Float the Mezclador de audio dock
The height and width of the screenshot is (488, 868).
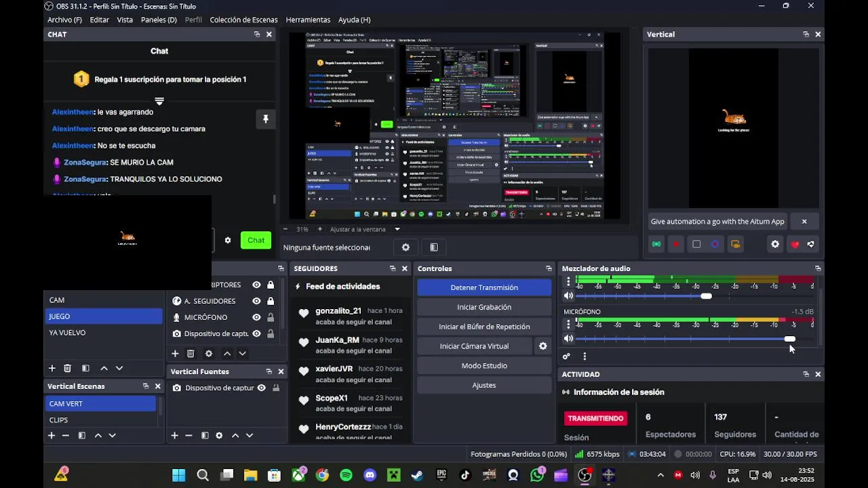click(x=818, y=268)
